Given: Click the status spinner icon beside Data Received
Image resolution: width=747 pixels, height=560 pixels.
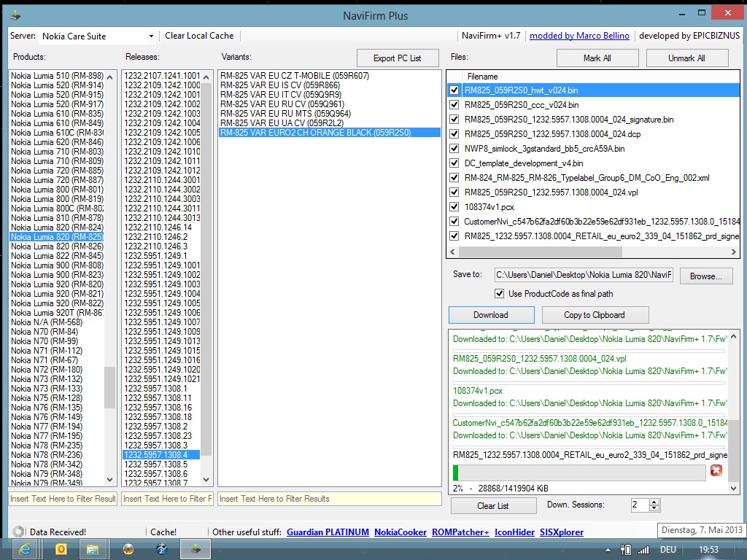Looking at the screenshot, I should coord(18,532).
